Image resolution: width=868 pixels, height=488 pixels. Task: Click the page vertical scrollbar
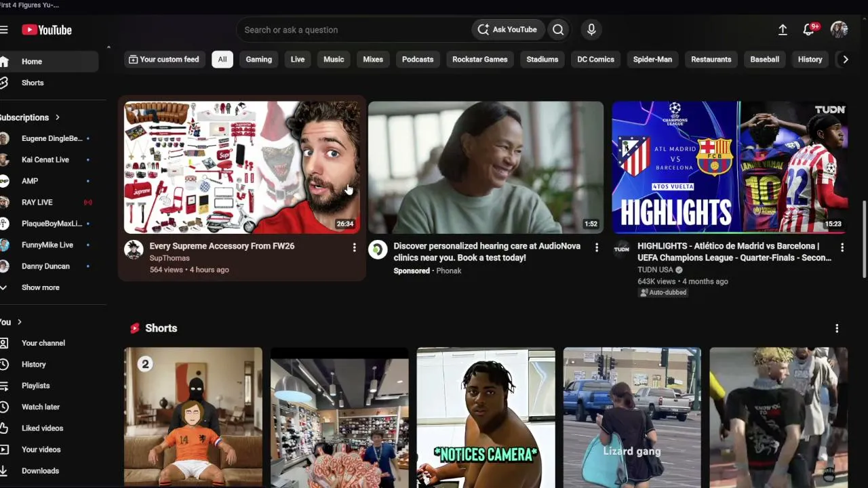pyautogui.click(x=864, y=239)
